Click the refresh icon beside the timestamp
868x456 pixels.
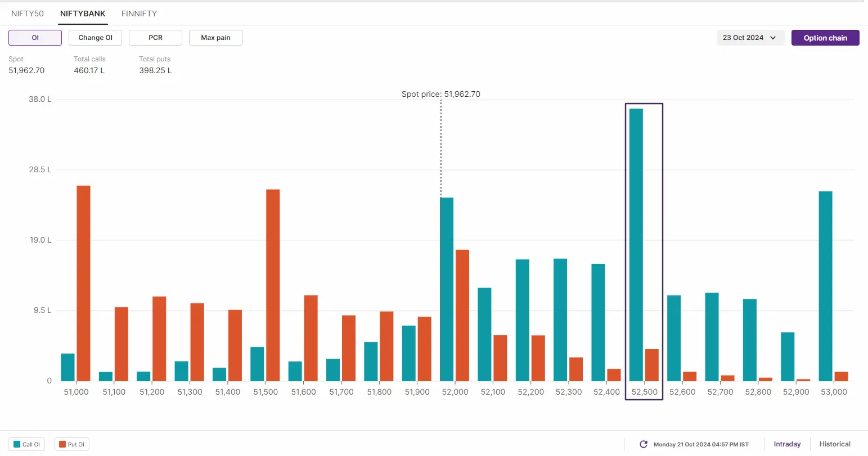644,444
